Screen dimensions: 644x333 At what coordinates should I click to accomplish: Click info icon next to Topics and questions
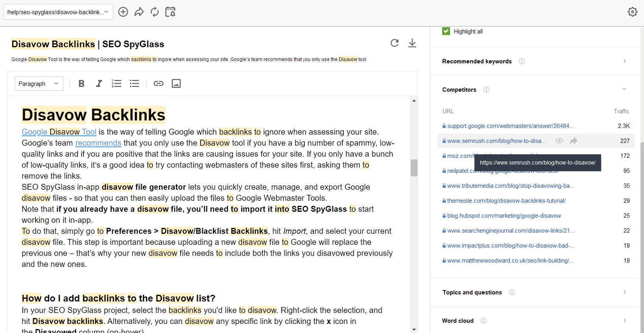(x=512, y=292)
